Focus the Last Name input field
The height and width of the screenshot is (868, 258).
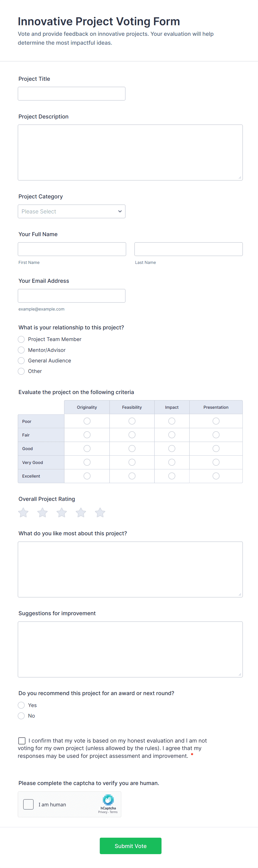coord(188,249)
